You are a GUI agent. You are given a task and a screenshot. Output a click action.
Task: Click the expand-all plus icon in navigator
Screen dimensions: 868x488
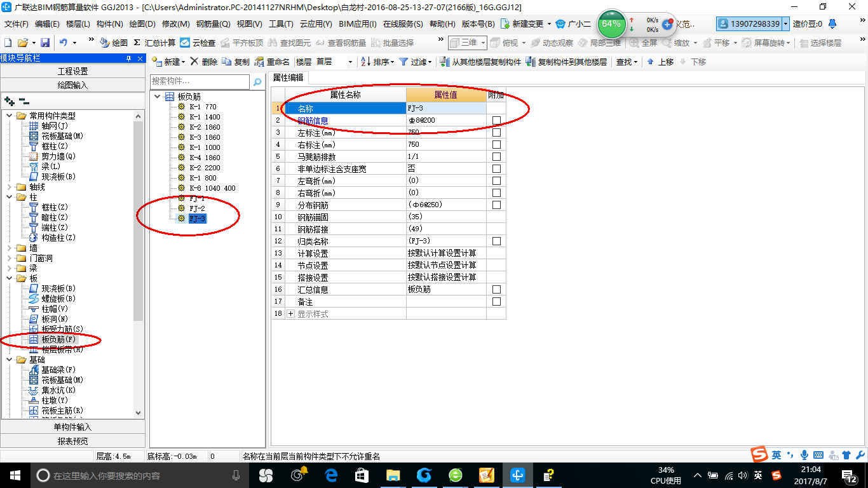[9, 100]
